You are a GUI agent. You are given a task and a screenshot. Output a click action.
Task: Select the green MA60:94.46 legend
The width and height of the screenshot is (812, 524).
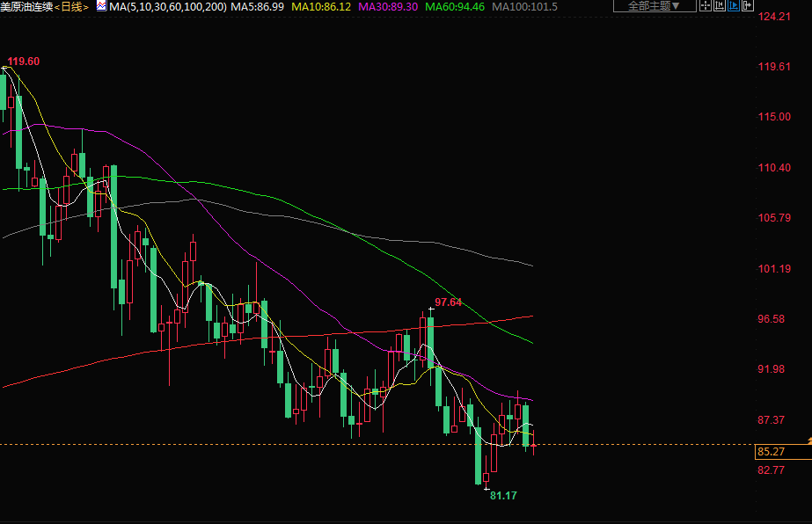pos(455,6)
